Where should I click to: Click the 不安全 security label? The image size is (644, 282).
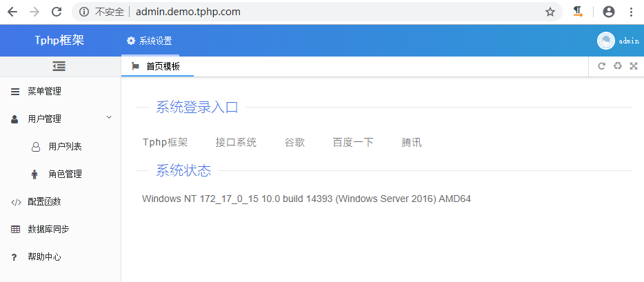tap(109, 12)
